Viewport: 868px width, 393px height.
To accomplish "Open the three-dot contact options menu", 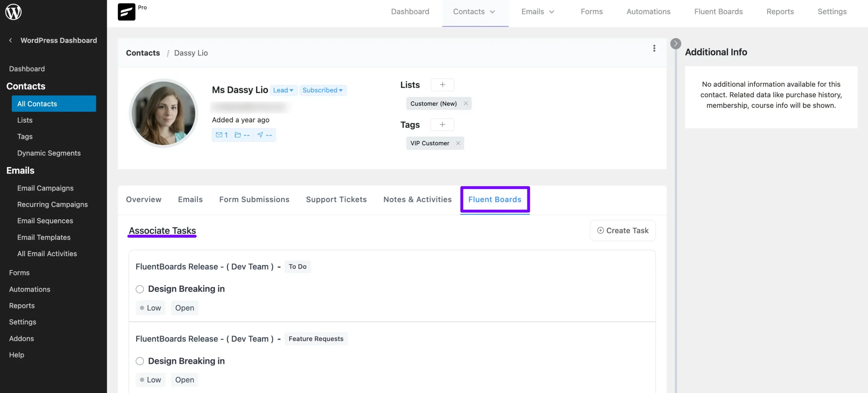I will [654, 48].
